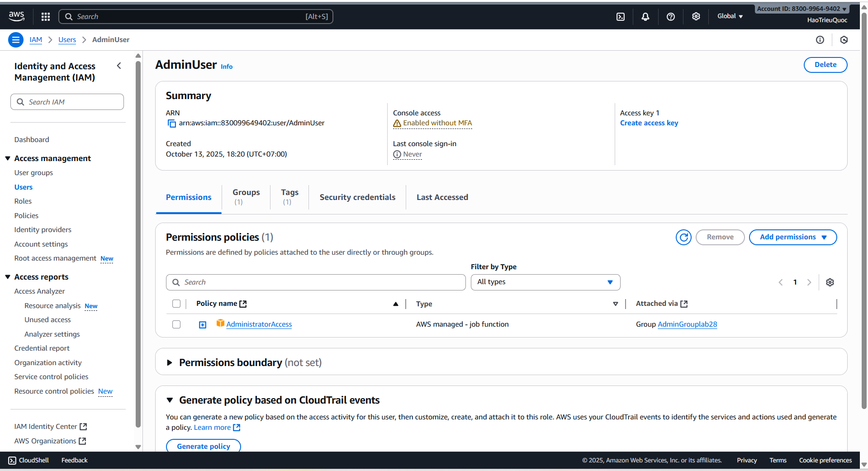This screenshot has height=471, width=868.
Task: Open the notifications bell
Action: tap(645, 17)
